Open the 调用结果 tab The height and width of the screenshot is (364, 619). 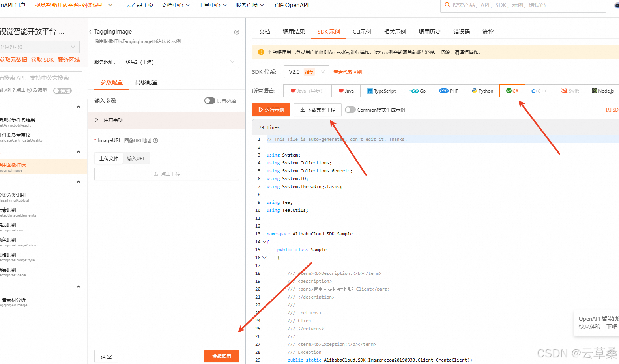click(294, 32)
